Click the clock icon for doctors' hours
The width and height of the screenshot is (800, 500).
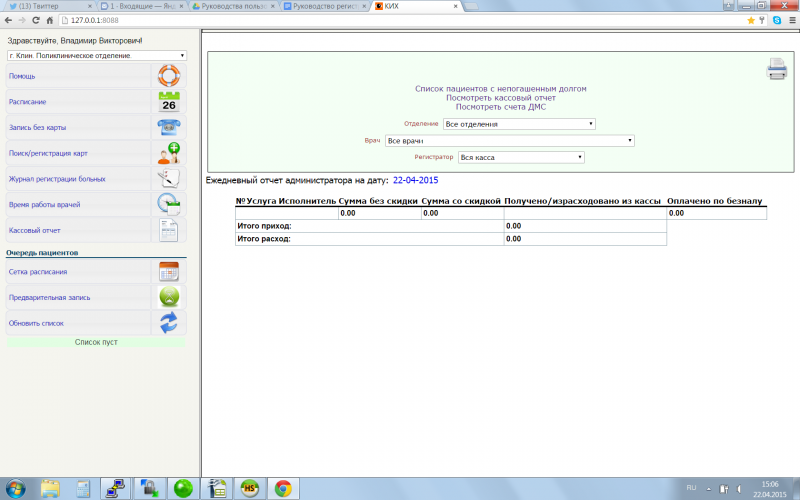(168, 204)
